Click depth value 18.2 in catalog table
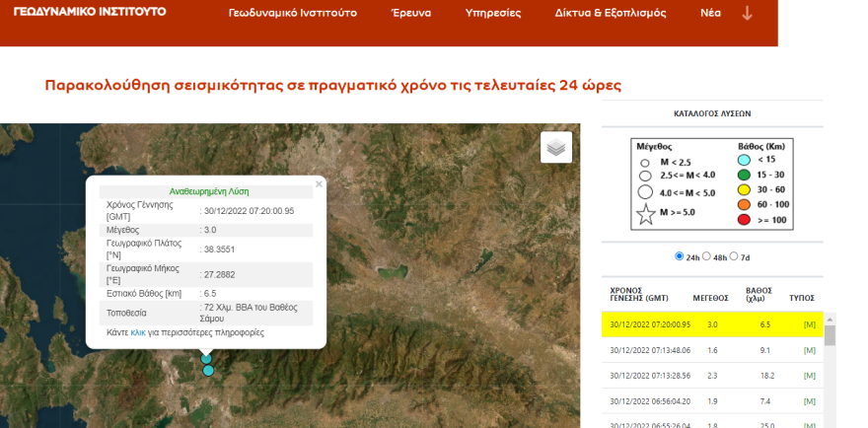The image size is (868, 428). coord(765,376)
